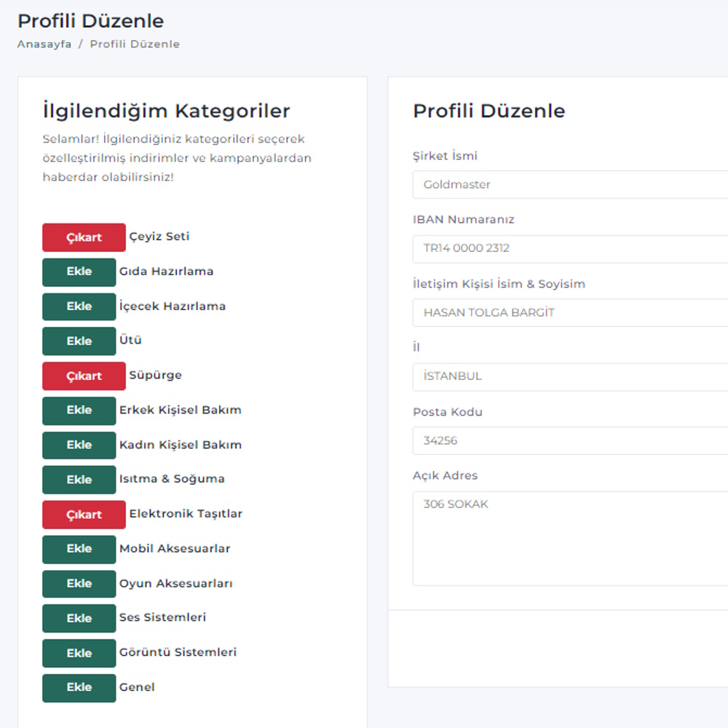Image resolution: width=728 pixels, height=728 pixels.
Task: Add the Gıda Hazırlama category
Action: point(79,272)
